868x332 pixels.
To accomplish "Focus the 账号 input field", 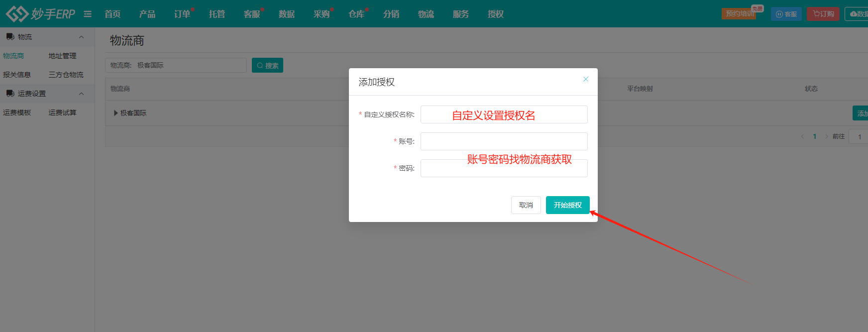I will pos(504,141).
